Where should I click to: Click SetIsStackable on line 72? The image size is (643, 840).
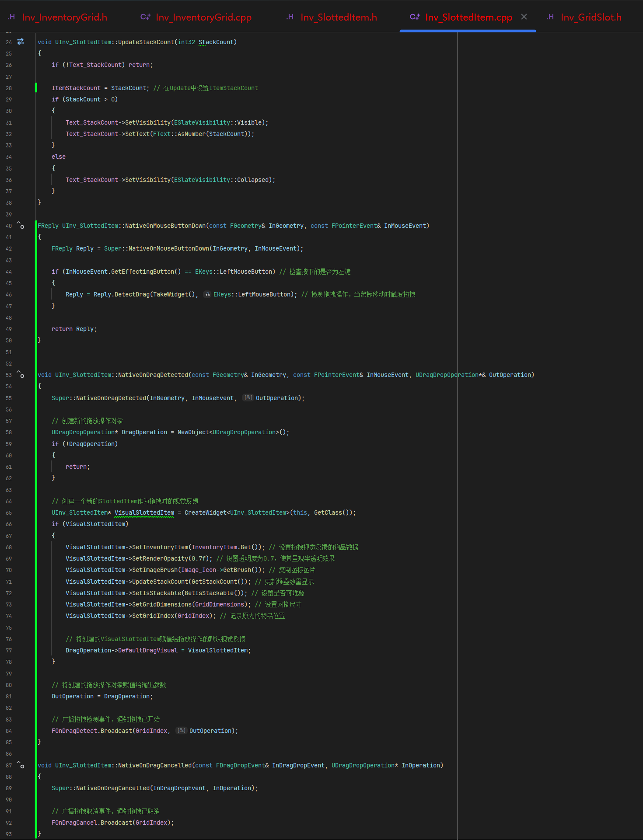(157, 593)
